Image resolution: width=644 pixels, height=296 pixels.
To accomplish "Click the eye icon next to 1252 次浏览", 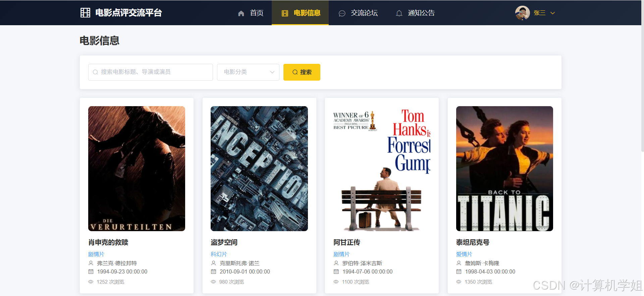I will tap(91, 282).
